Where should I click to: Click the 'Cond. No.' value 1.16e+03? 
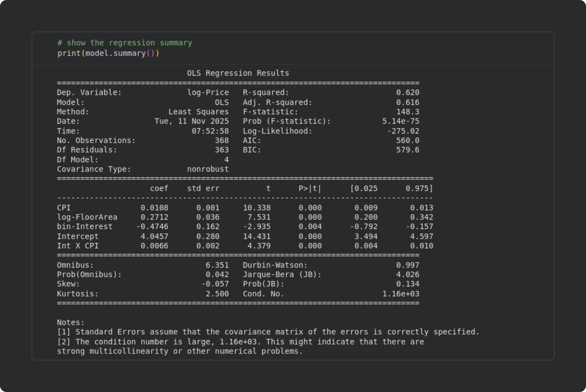click(x=400, y=294)
